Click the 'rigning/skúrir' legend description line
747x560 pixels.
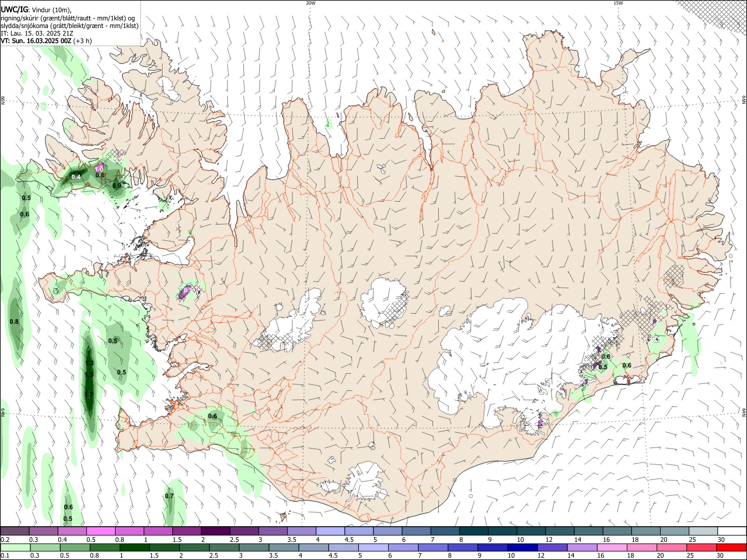tap(68, 18)
